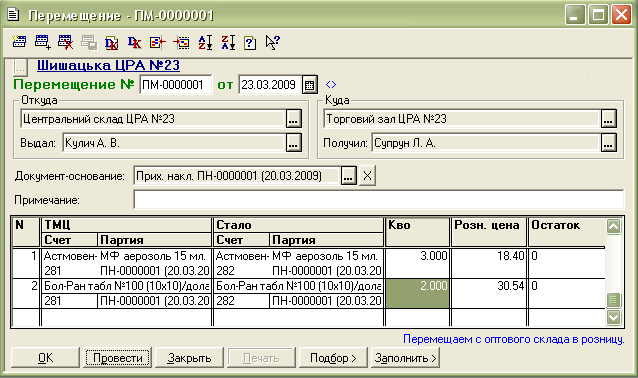Click account 282 in row 2
The width and height of the screenshot is (638, 378).
click(241, 301)
